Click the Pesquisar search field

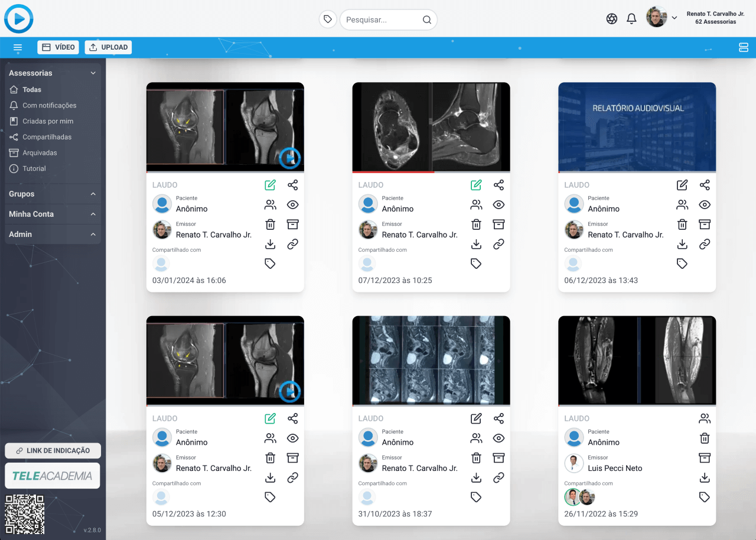(383, 19)
